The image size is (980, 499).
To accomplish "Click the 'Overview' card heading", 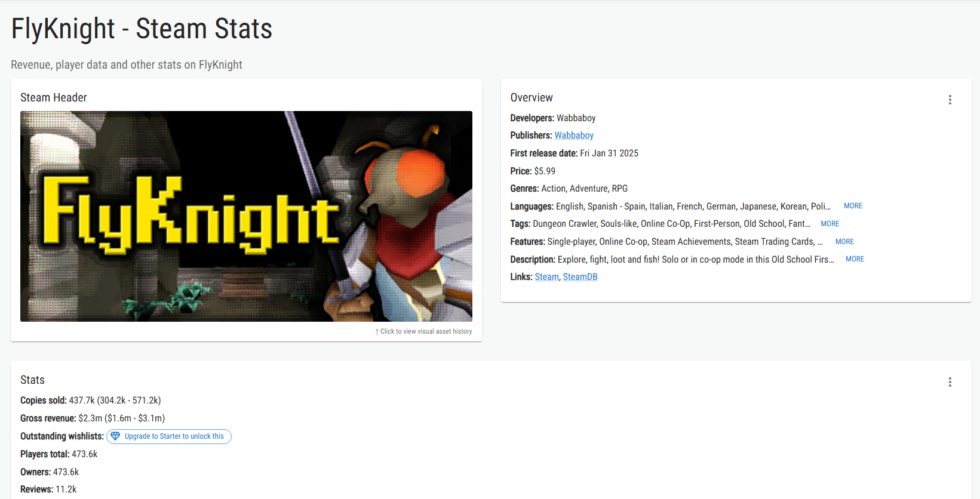I will [532, 97].
